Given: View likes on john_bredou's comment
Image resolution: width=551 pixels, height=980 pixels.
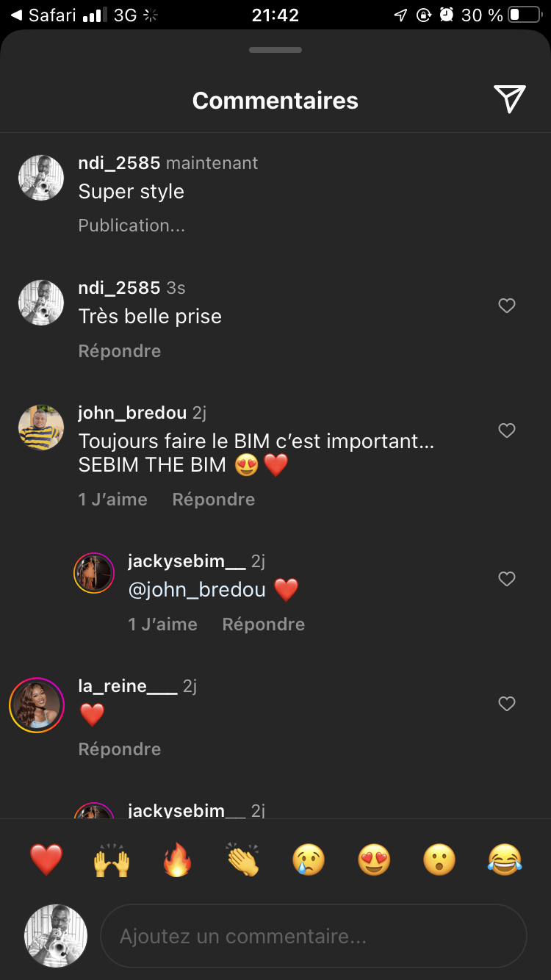Looking at the screenshot, I should 113,500.
